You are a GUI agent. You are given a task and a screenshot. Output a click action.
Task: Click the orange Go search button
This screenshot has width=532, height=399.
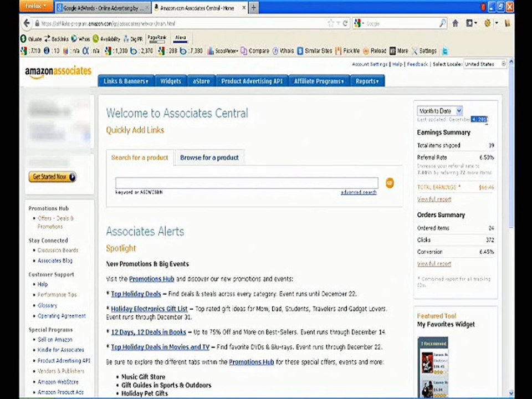[390, 183]
